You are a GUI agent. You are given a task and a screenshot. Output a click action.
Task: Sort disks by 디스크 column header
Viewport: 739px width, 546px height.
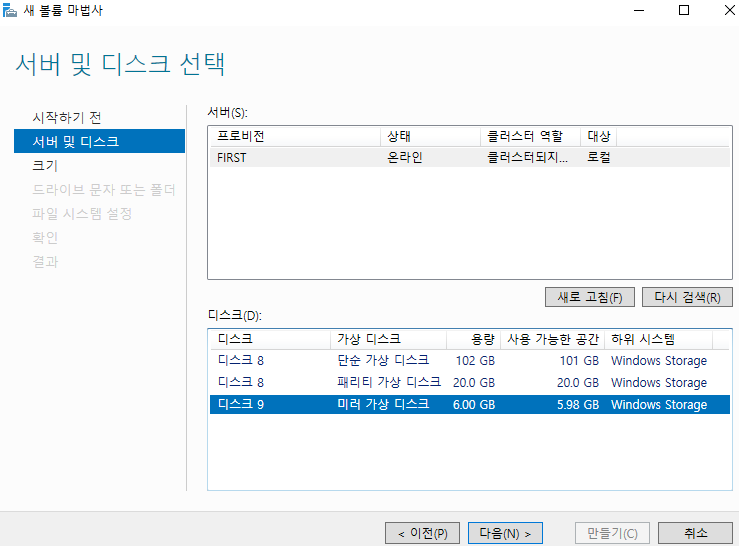tap(270, 339)
